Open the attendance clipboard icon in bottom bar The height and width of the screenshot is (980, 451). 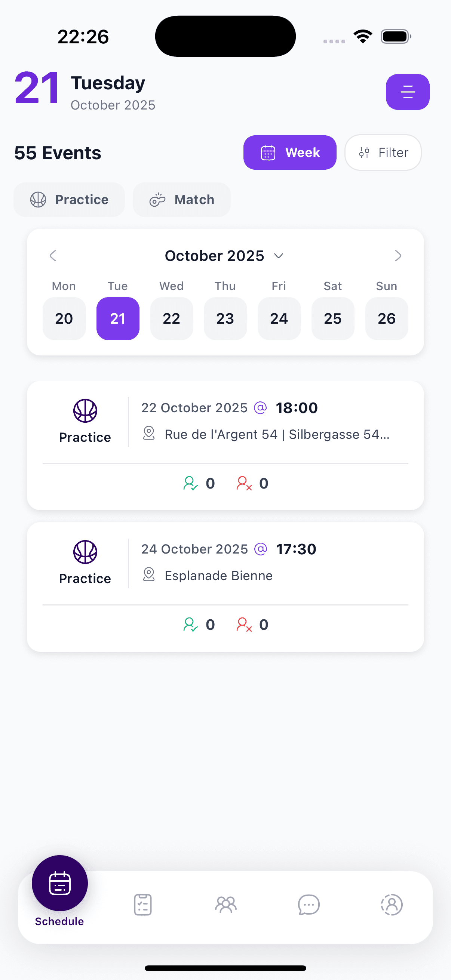tap(142, 905)
